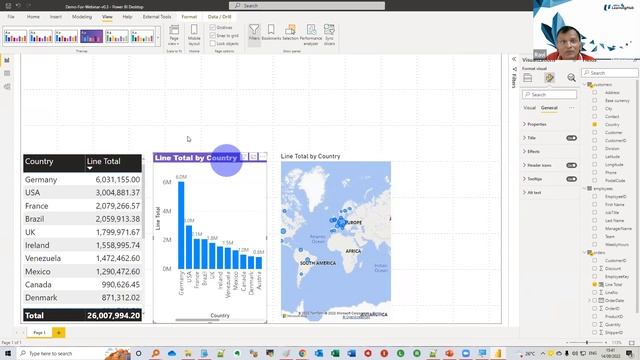Toggle the Gridlines checkbox

[213, 27]
